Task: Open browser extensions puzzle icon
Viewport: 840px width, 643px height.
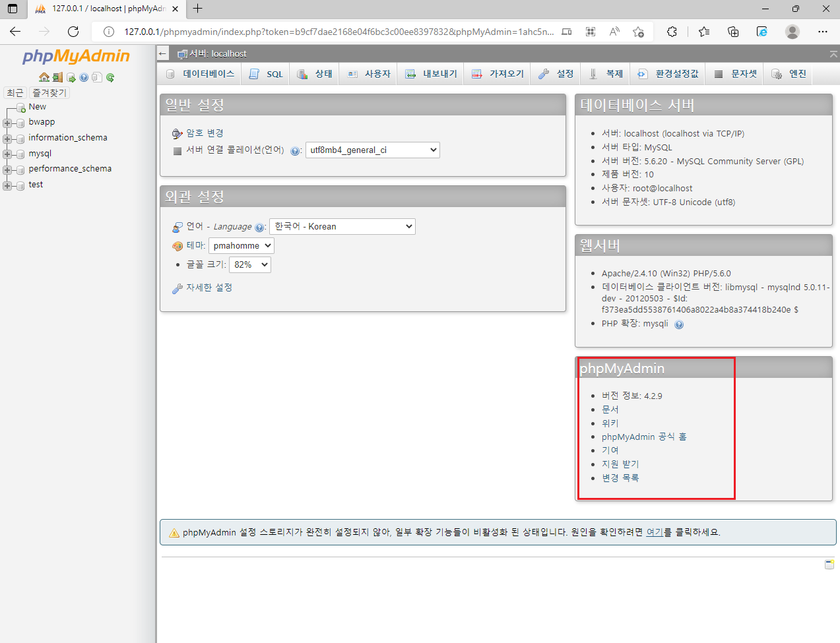Action: 672,32
